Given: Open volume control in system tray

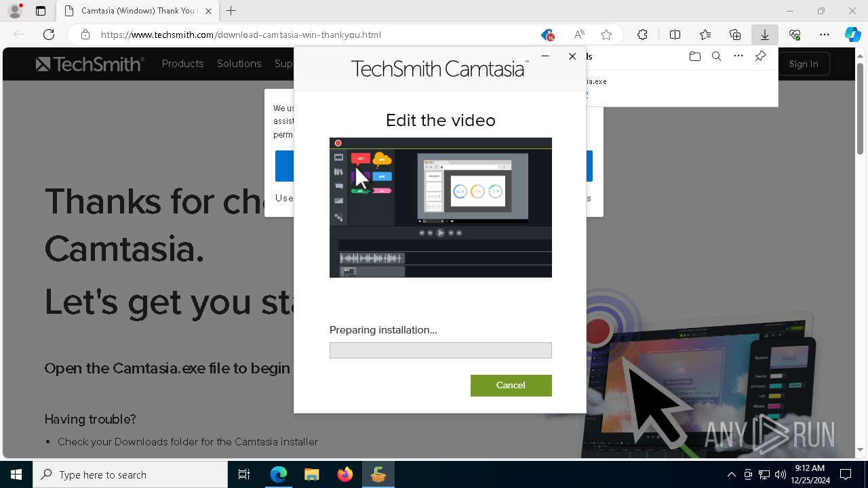Looking at the screenshot, I should (781, 474).
